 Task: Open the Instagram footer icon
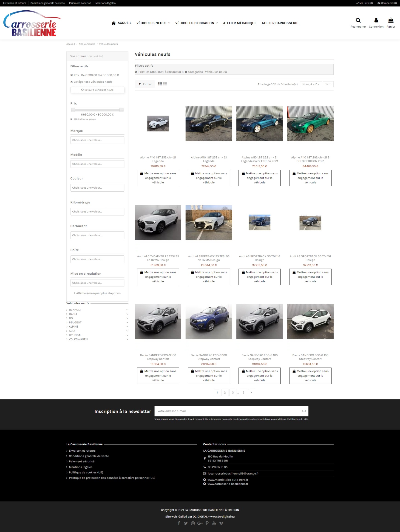pos(193,523)
